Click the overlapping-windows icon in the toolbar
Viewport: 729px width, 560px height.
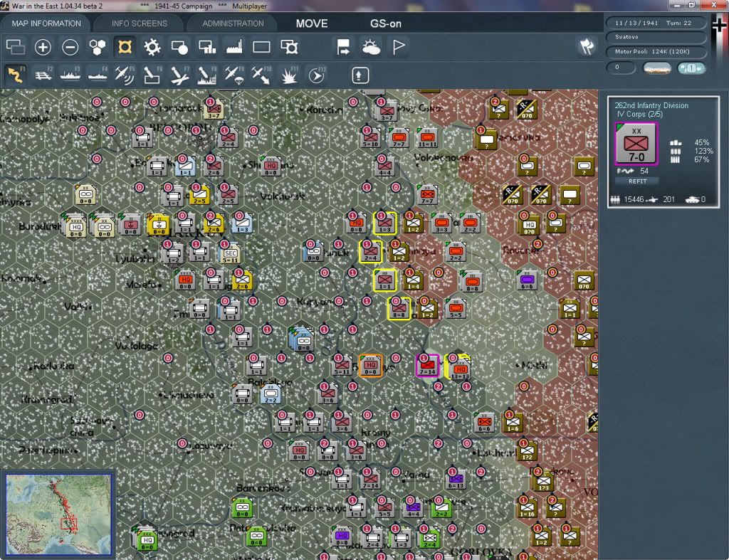coord(16,47)
